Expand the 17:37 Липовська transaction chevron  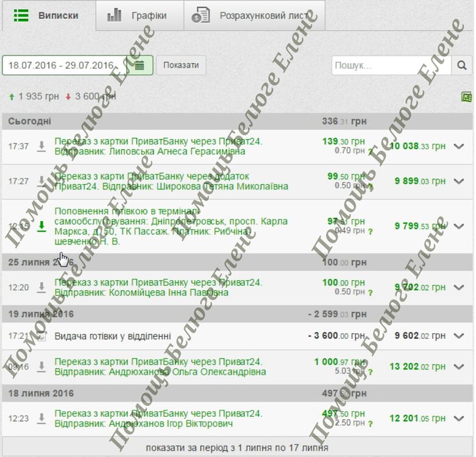[x=459, y=146]
